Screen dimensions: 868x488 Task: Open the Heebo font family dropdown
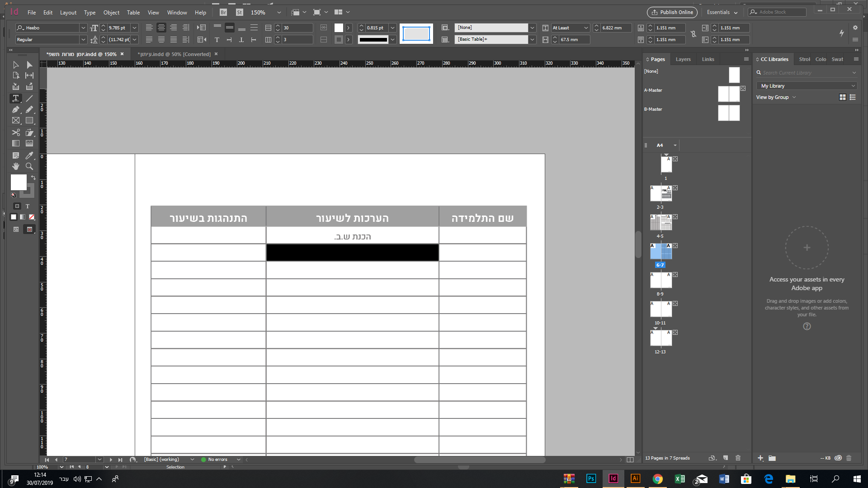click(x=83, y=28)
